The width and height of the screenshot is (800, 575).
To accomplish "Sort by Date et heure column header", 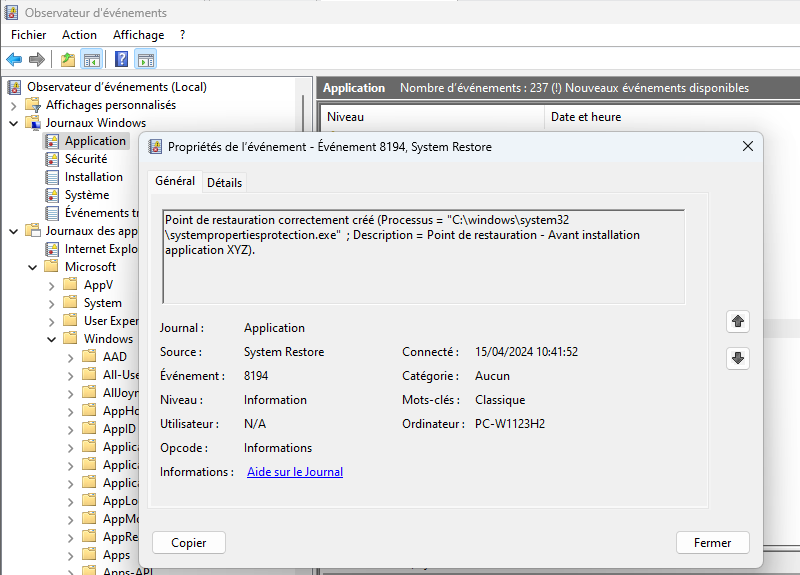I will (x=672, y=117).
